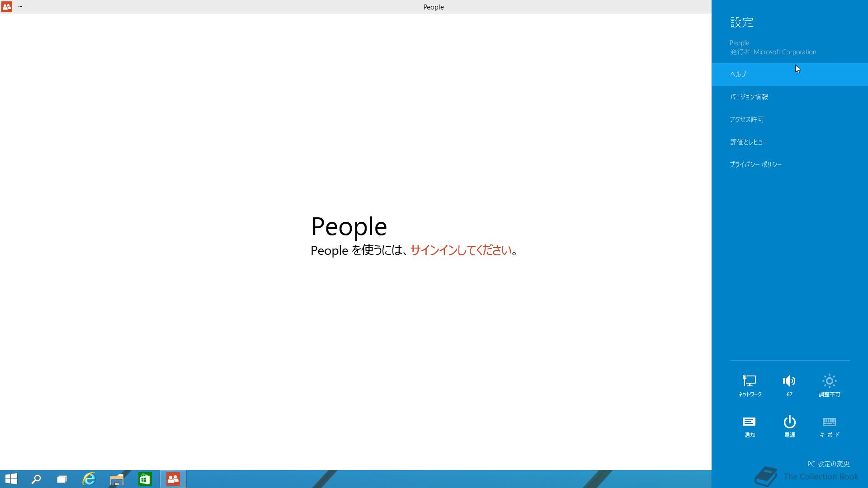Open the notifications icon
The height and width of the screenshot is (488, 868).
(x=749, y=422)
